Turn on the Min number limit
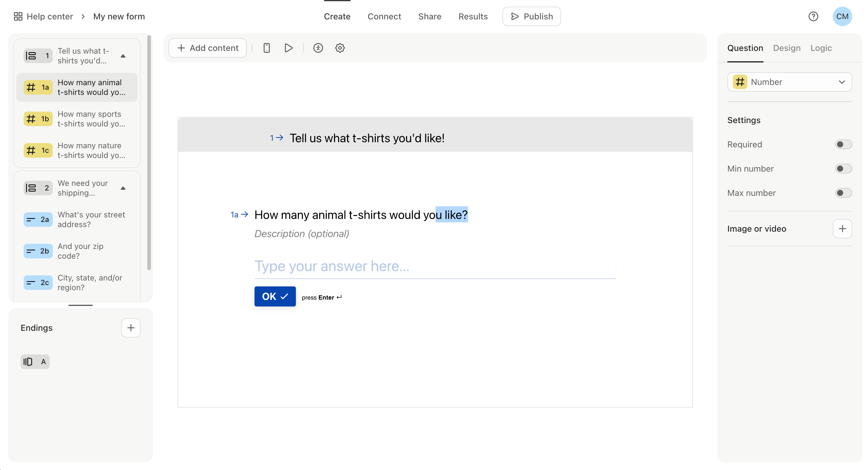This screenshot has width=868, height=470. 843,169
